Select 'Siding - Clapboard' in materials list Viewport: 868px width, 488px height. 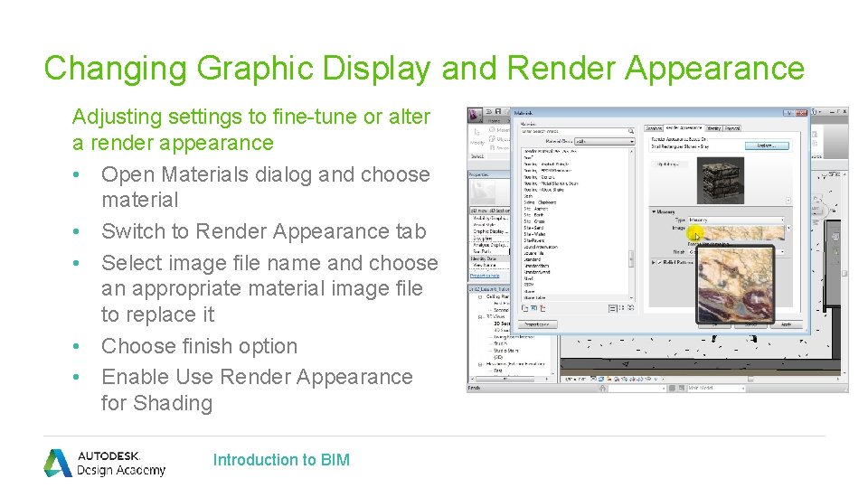pos(541,202)
